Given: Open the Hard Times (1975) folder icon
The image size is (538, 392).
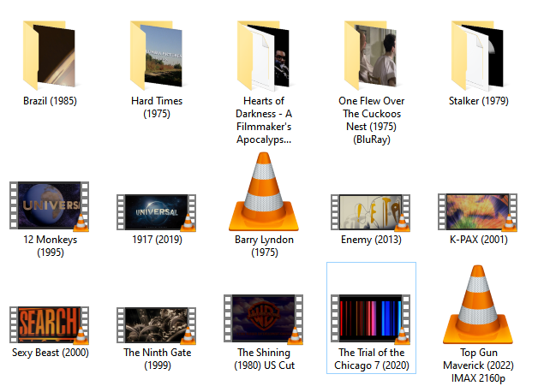Looking at the screenshot, I should (x=156, y=55).
